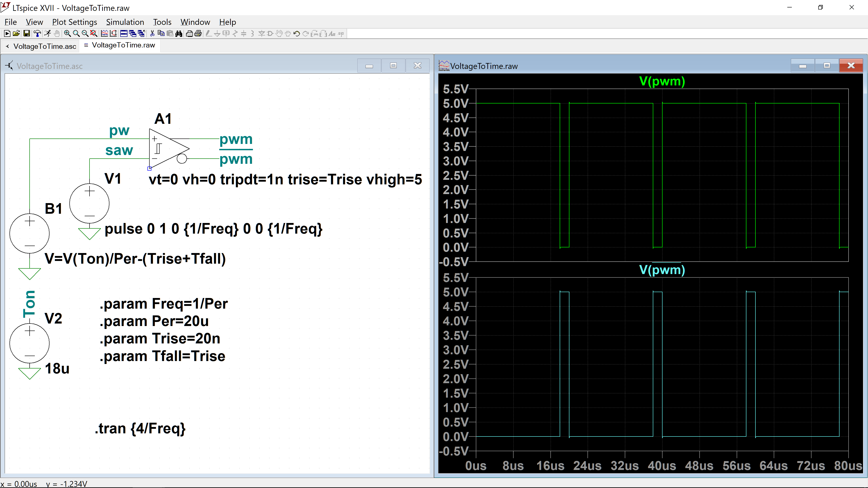Save using the floppy disk icon
Viewport: 868px width, 488px height.
pyautogui.click(x=27, y=33)
